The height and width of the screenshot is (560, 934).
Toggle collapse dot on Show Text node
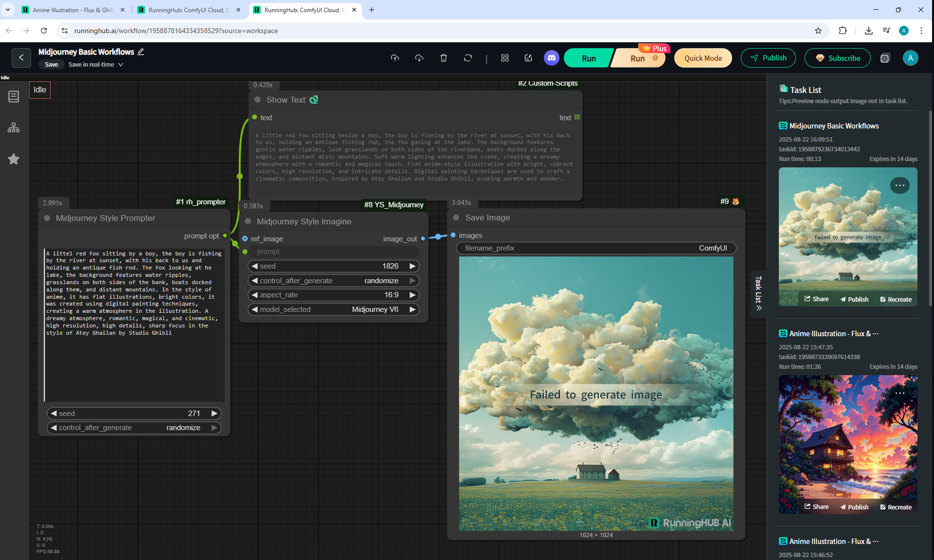click(x=258, y=100)
